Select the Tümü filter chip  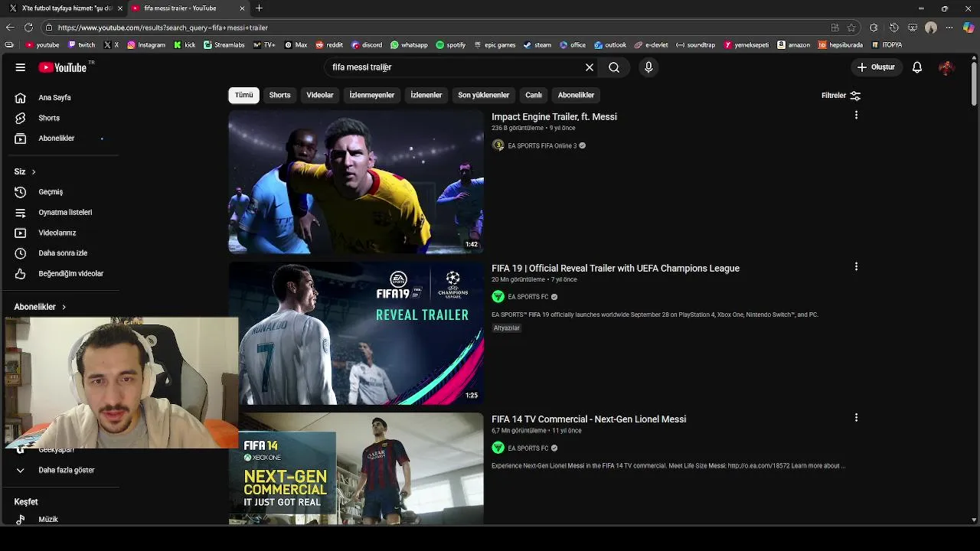243,95
